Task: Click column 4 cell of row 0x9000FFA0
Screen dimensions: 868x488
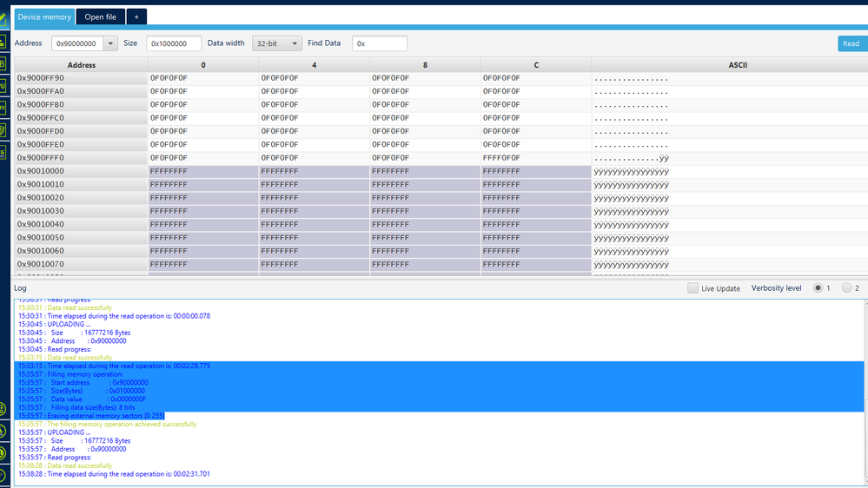Action: [314, 91]
